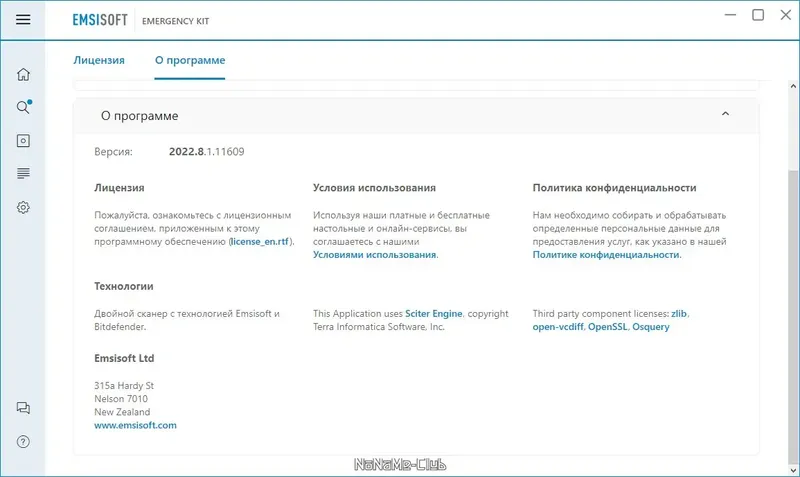Close the Emsisoft window

(786, 15)
